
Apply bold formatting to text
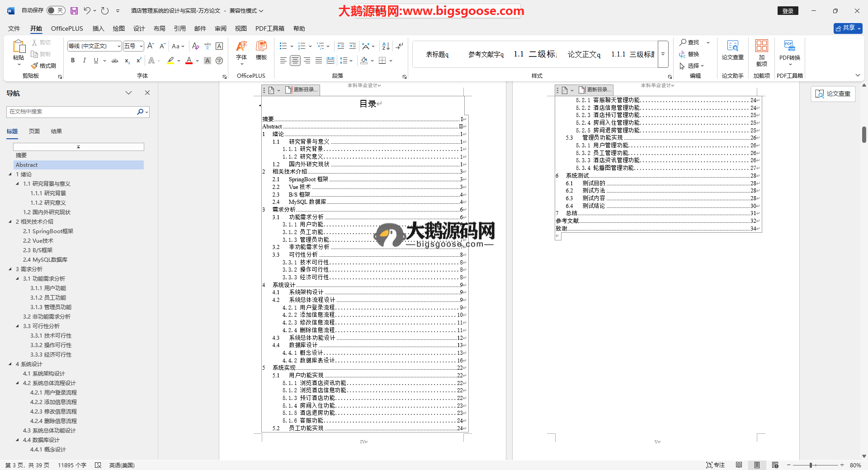[x=73, y=61]
